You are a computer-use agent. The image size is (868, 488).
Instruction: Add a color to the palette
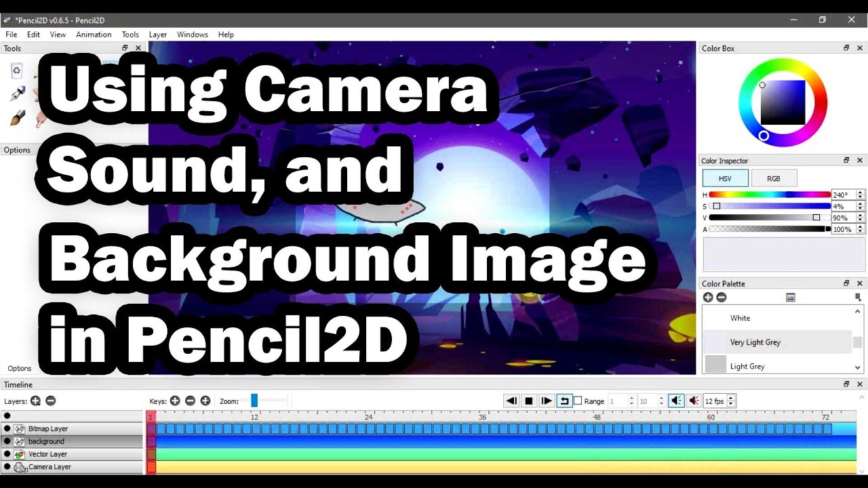[708, 298]
